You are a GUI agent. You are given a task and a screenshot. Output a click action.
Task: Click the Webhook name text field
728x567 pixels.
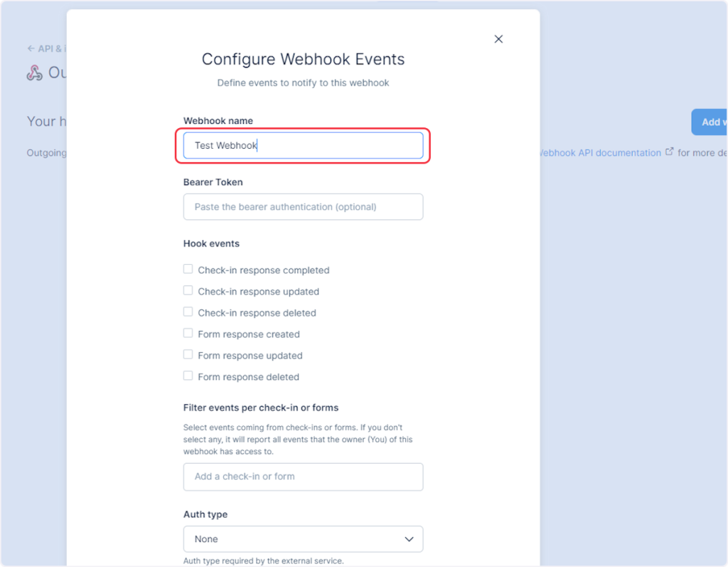[303, 145]
